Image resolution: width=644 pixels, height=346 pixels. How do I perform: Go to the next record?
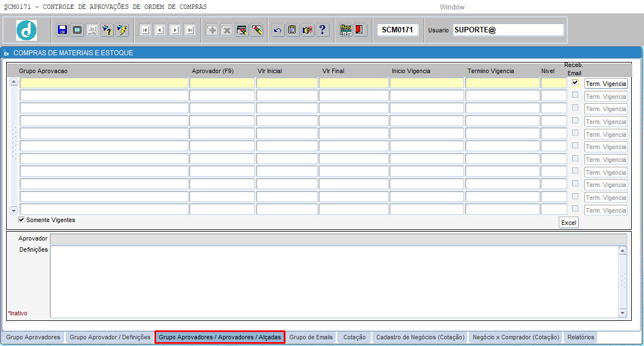pos(175,30)
